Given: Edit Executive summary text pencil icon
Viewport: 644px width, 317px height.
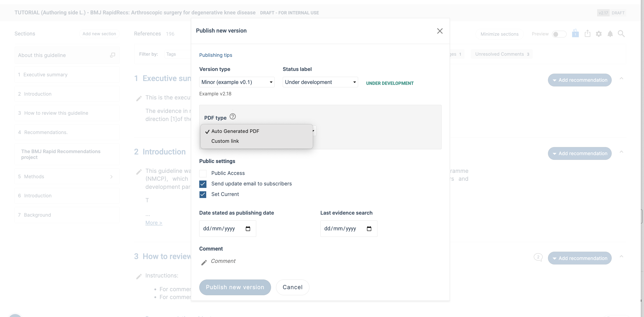Looking at the screenshot, I should pyautogui.click(x=139, y=99).
